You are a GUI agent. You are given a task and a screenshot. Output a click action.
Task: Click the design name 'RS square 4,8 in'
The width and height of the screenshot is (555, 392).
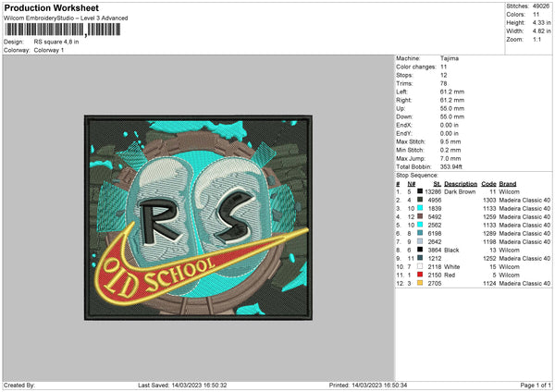point(56,42)
